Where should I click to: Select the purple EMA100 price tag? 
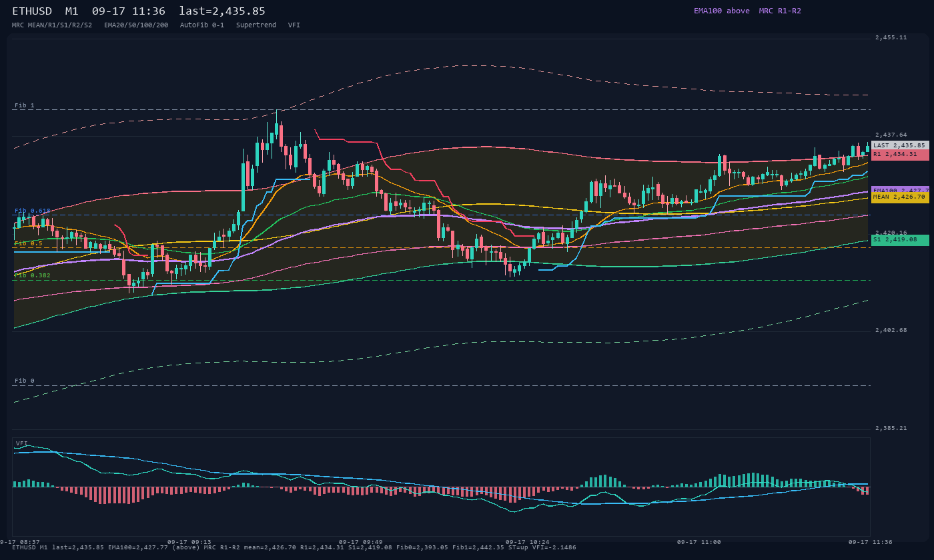click(x=900, y=190)
